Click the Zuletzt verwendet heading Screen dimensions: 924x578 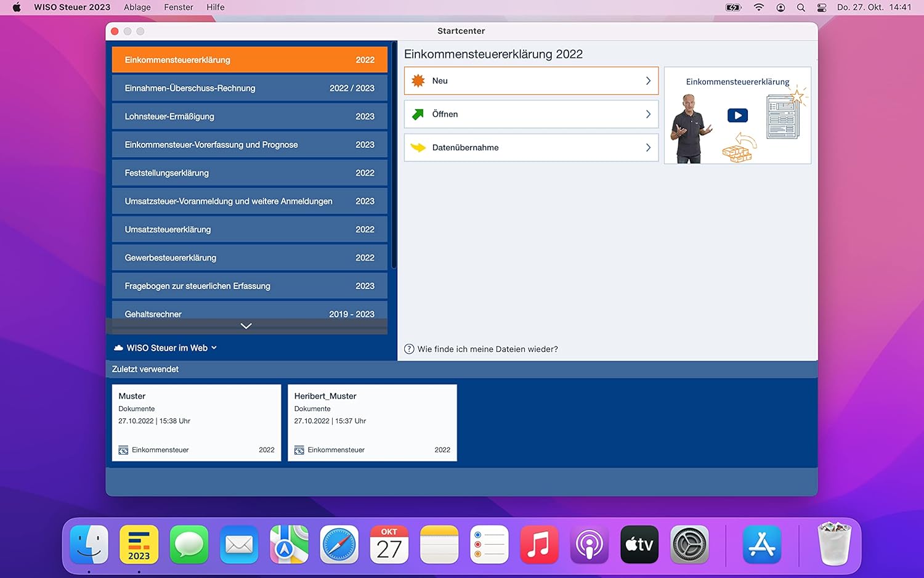coord(145,369)
